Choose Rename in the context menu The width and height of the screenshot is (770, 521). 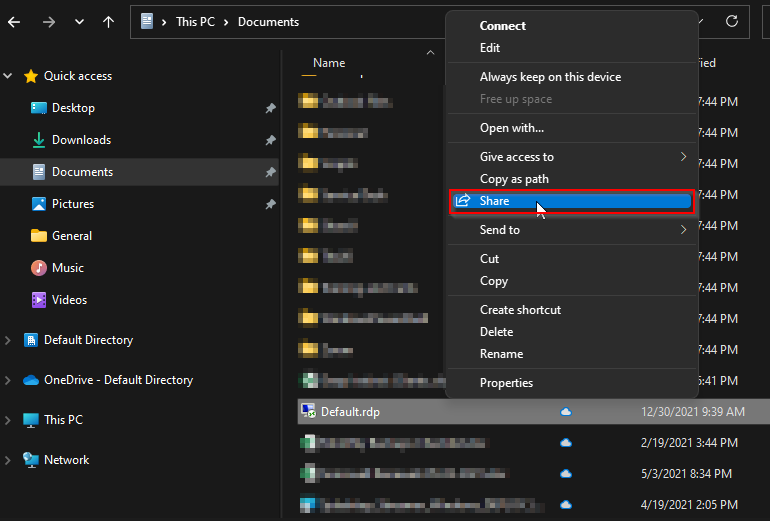click(x=572, y=354)
